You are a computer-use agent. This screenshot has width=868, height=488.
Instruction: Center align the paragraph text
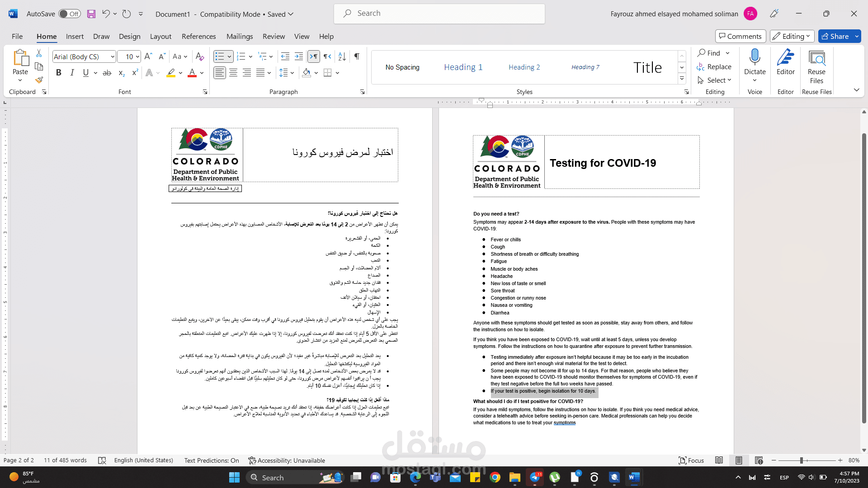pos(233,73)
